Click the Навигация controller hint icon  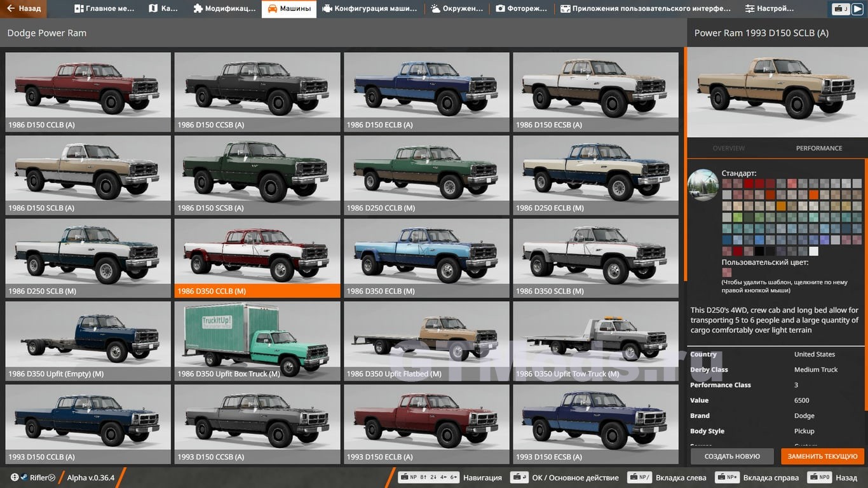point(428,477)
